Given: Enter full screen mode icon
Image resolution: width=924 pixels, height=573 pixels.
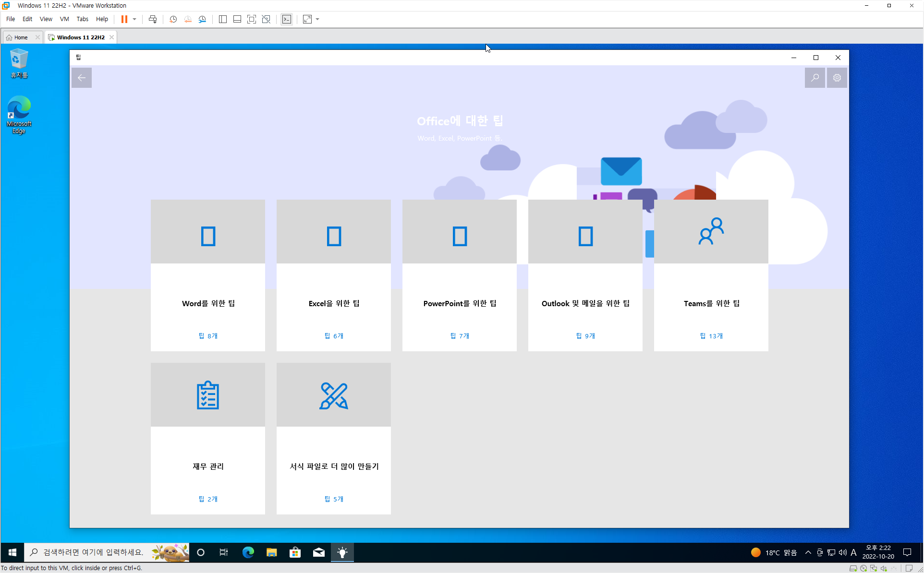Looking at the screenshot, I should click(251, 19).
